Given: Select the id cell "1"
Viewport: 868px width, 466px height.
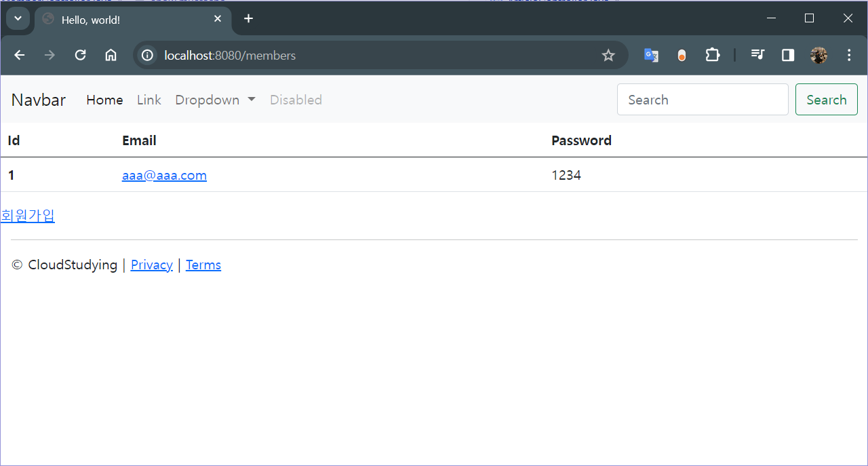Looking at the screenshot, I should [x=12, y=176].
